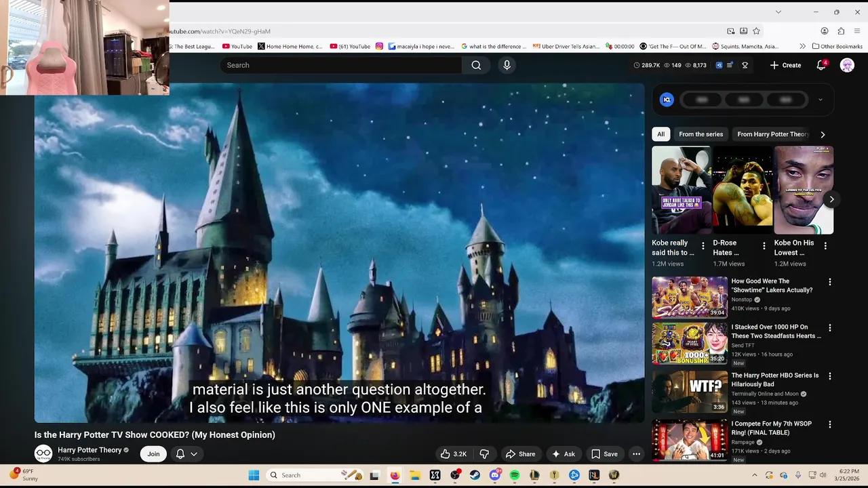
Task: Open the '(61) YouTube' bookmark
Action: click(x=350, y=46)
